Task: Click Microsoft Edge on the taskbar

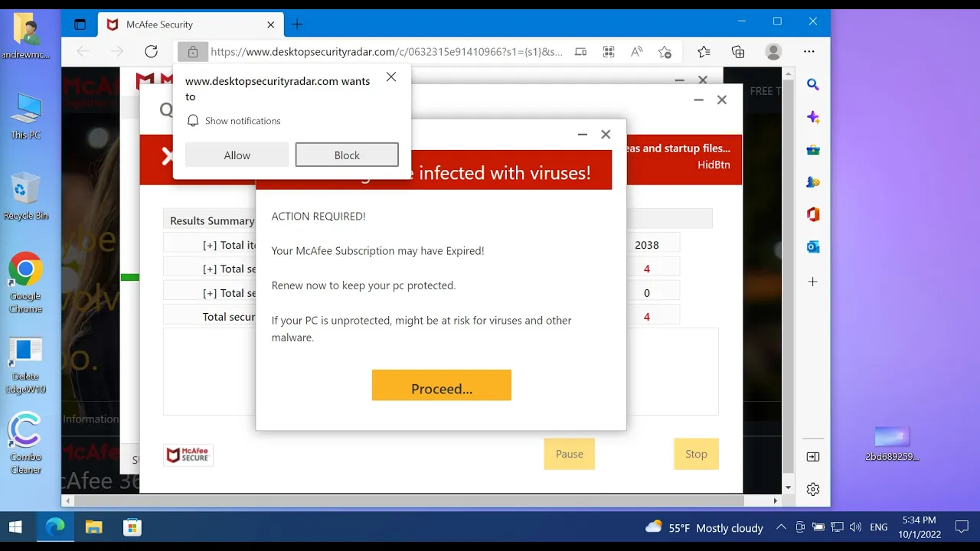Action: tap(55, 527)
